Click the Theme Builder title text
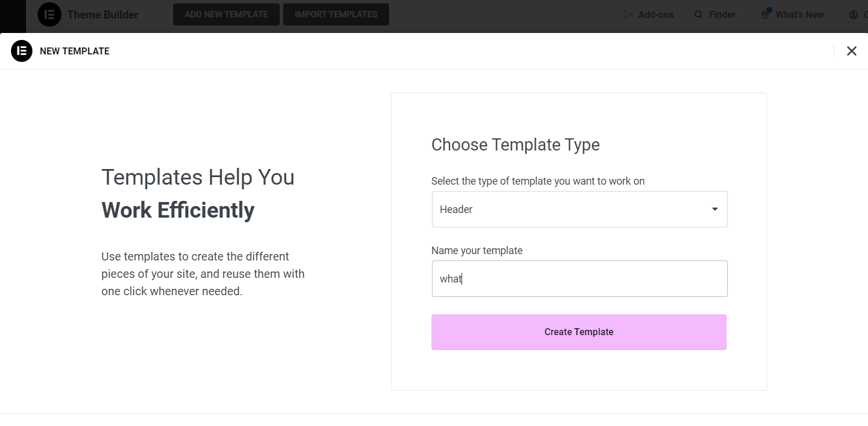This screenshot has height=426, width=868. tap(102, 14)
